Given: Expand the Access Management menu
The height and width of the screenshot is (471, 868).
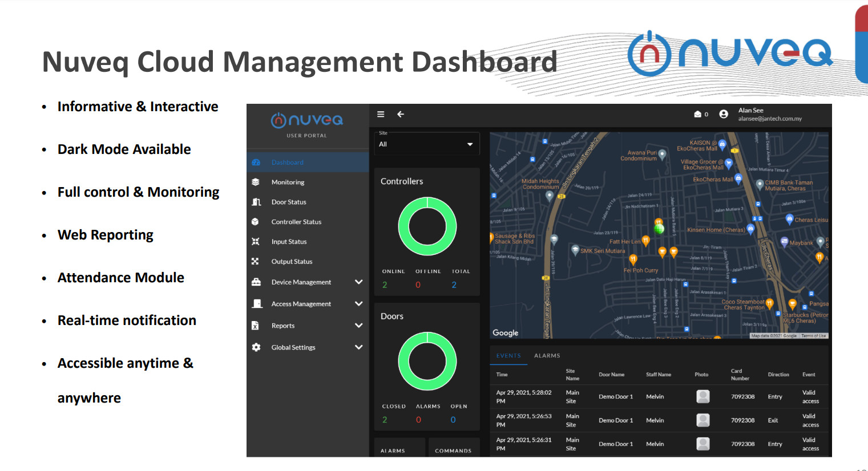Looking at the screenshot, I should click(358, 303).
